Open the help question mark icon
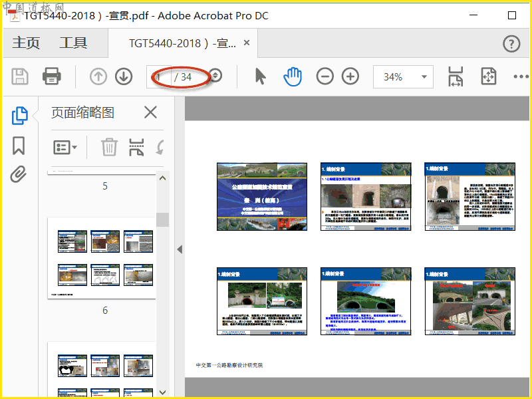The height and width of the screenshot is (399, 532). (x=511, y=44)
